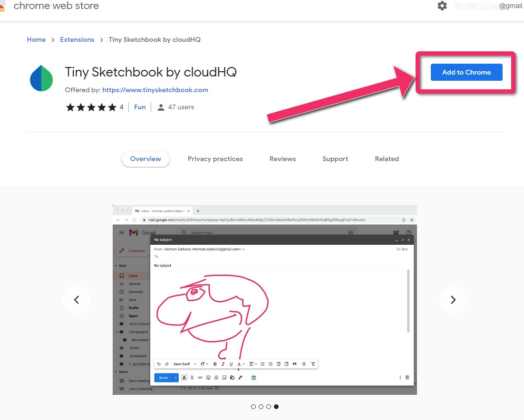Open the Related tab

pos(387,159)
